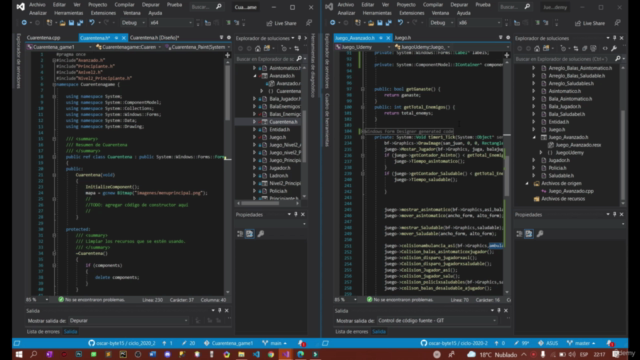Open Mostrar salida de Depurar dropdown
Viewport: 640px width, 360px height.
click(x=129, y=321)
